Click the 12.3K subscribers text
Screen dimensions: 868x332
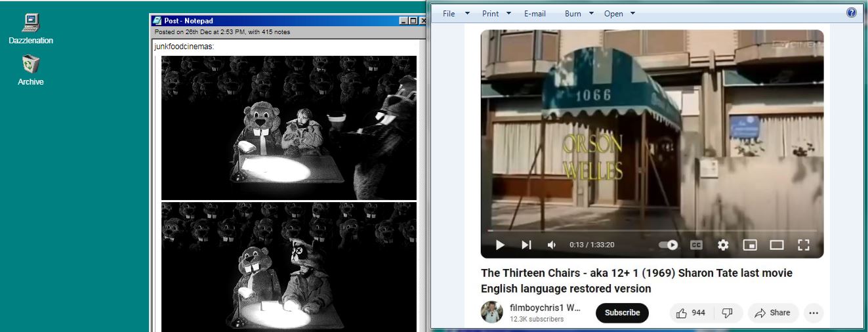click(x=537, y=320)
